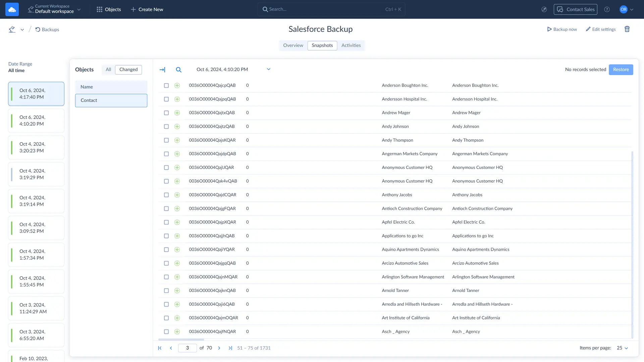Click the Backup now play icon
The image size is (644, 362).
click(549, 29)
